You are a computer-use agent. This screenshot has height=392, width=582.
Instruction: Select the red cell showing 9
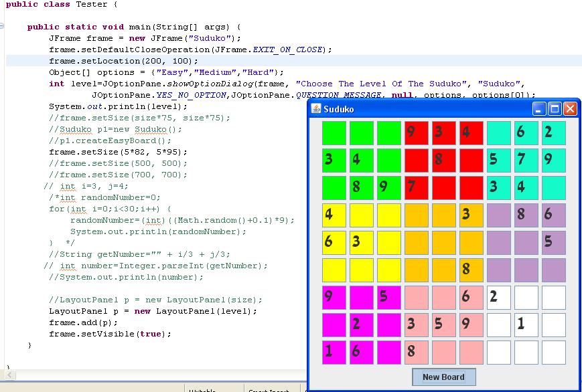pos(416,132)
